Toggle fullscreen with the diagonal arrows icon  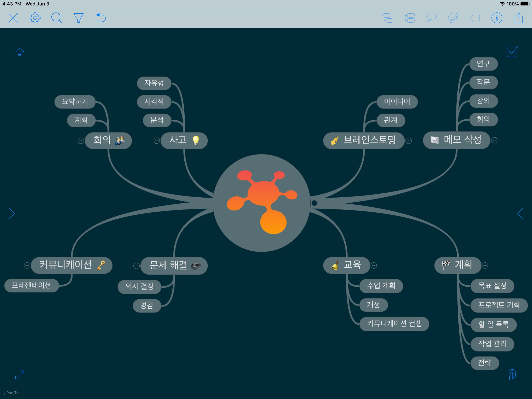pyautogui.click(x=20, y=375)
